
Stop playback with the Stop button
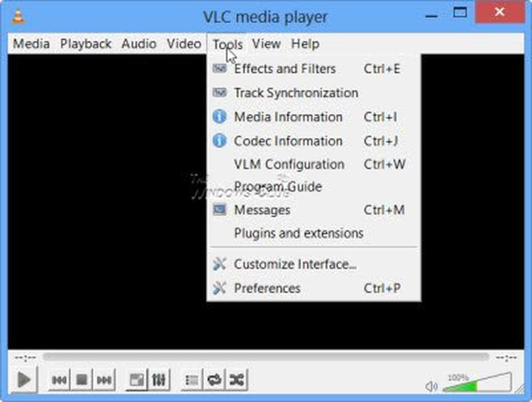pos(81,380)
